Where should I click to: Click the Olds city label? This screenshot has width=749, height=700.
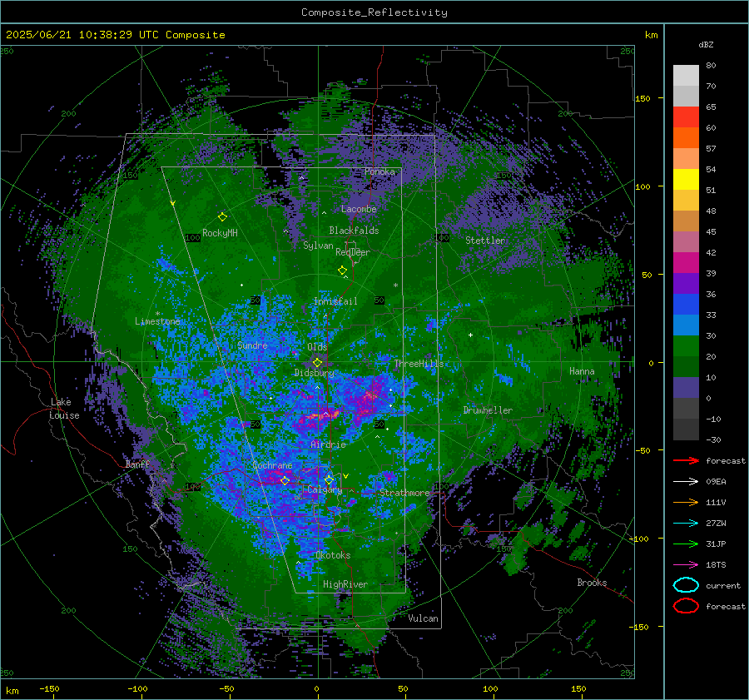317,347
